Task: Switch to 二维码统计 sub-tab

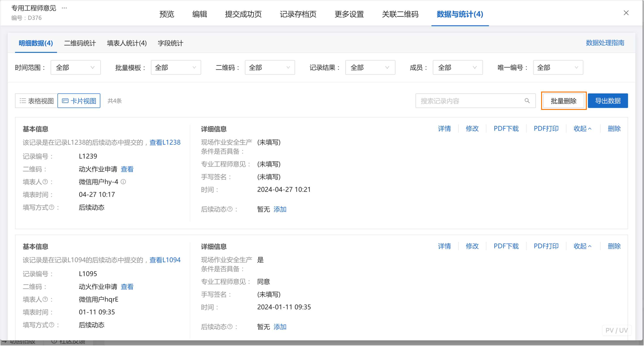Action: coord(80,43)
